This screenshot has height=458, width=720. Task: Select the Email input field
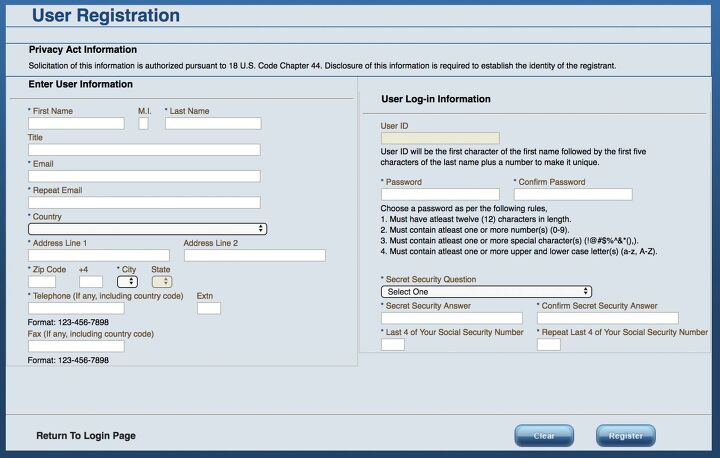(x=144, y=176)
